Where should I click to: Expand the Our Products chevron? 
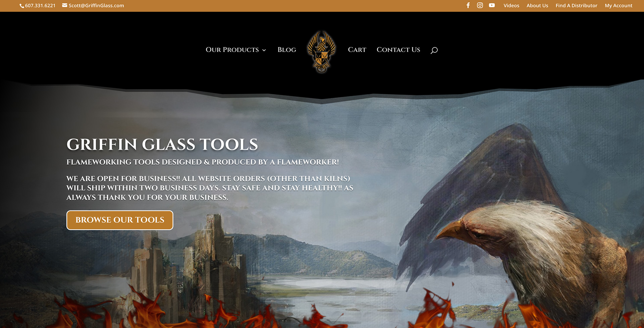coord(264,50)
